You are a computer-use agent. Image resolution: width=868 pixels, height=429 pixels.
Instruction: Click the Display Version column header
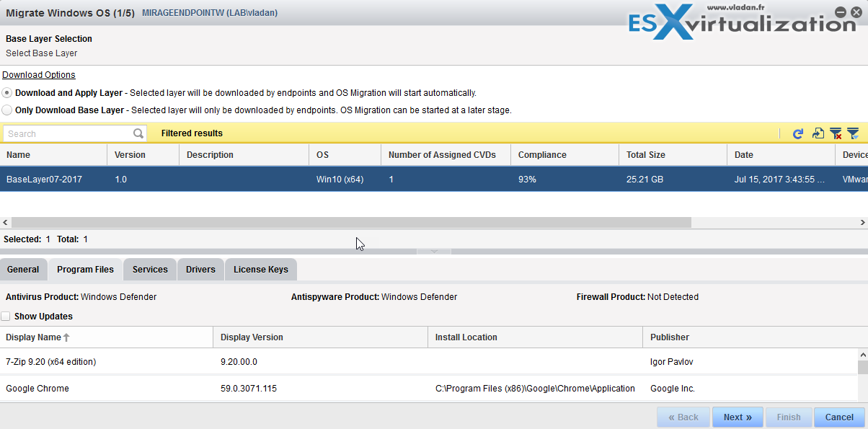click(321, 337)
